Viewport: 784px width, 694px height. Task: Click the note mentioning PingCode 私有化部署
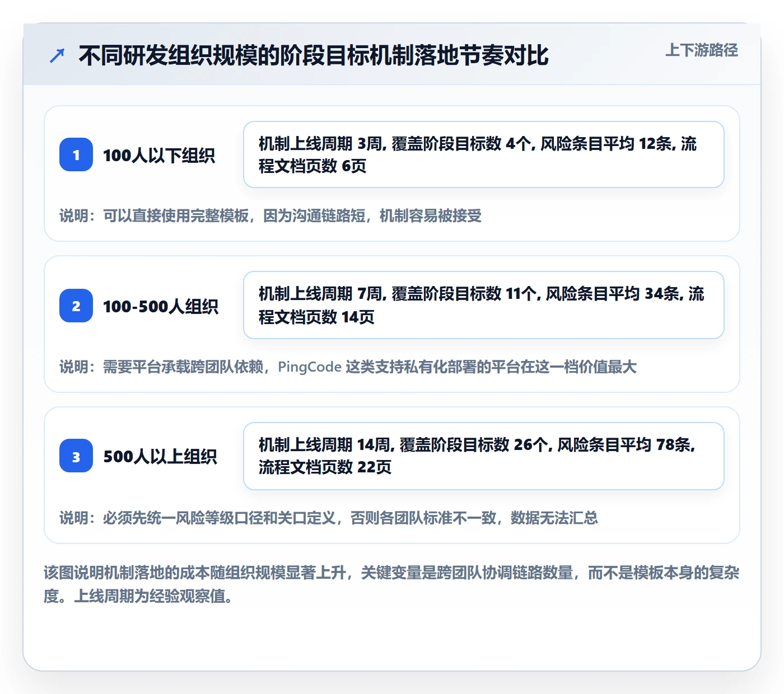348,367
